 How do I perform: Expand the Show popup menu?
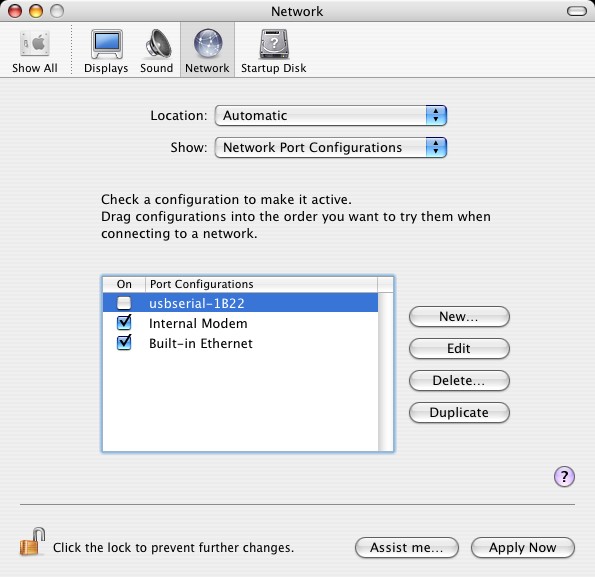pyautogui.click(x=331, y=147)
